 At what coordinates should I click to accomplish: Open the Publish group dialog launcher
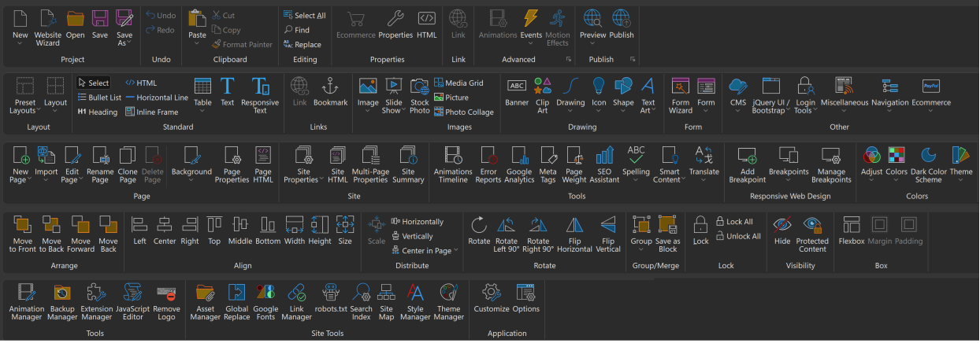coord(632,60)
